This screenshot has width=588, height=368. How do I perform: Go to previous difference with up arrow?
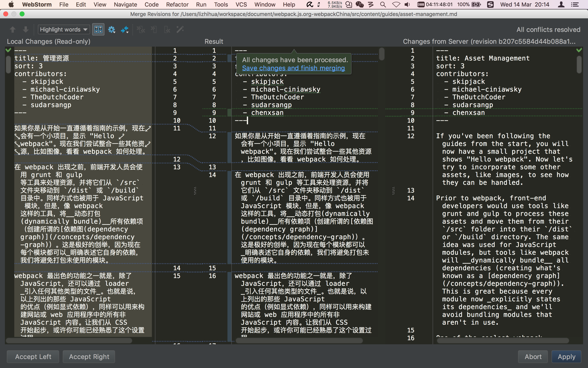pyautogui.click(x=13, y=30)
